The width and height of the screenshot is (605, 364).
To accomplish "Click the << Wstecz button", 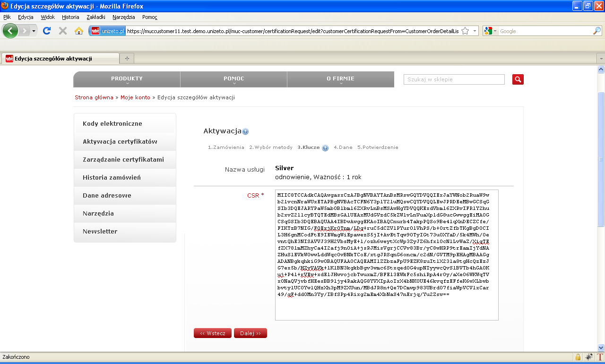I will click(x=213, y=333).
